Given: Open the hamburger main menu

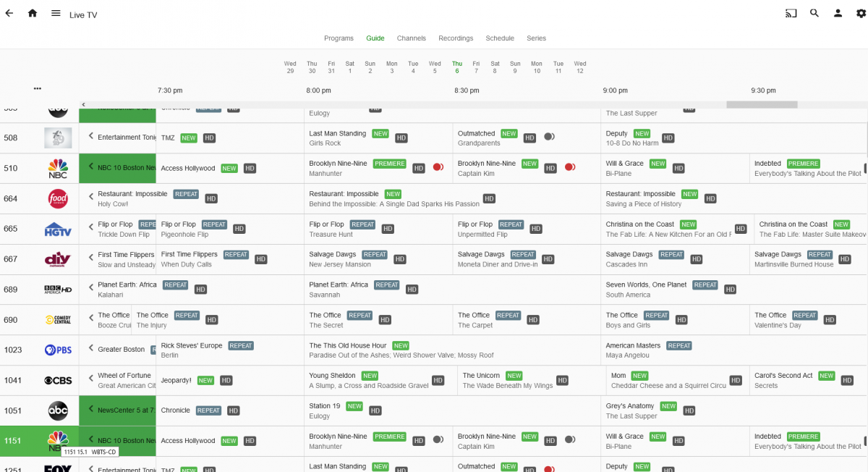Looking at the screenshot, I should click(x=56, y=13).
